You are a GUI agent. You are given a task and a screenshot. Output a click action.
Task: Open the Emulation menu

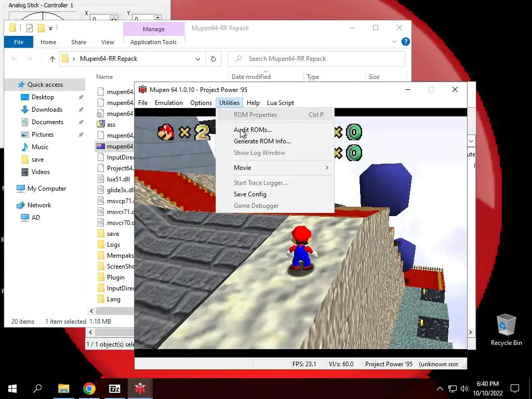pyautogui.click(x=169, y=103)
